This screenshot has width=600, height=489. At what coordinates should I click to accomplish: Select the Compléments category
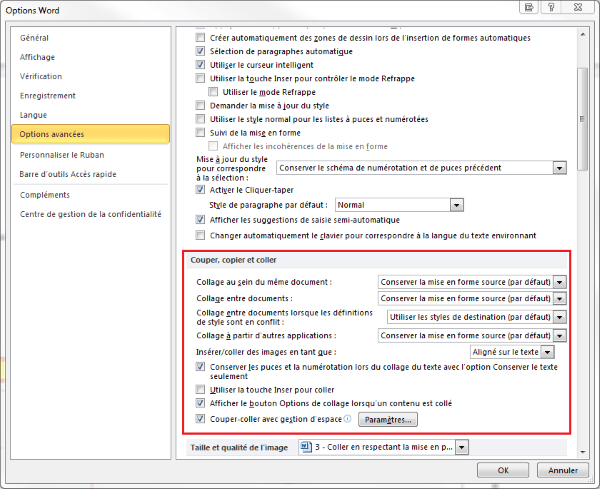[x=45, y=195]
